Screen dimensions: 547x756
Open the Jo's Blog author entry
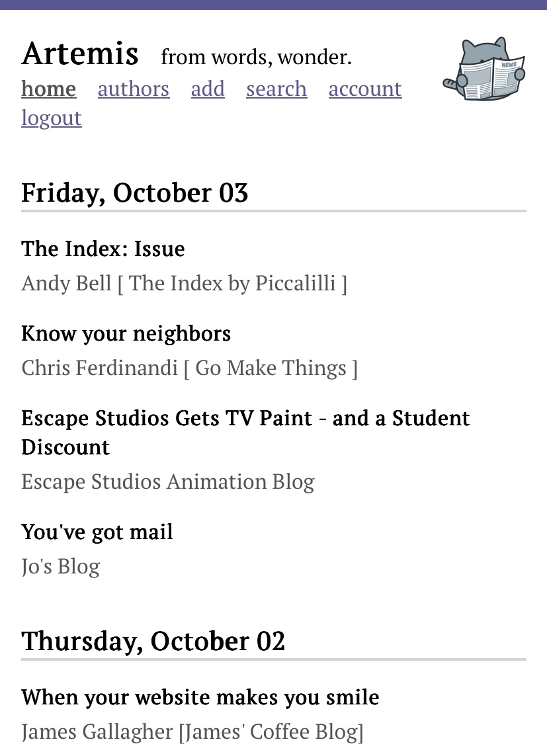[x=61, y=566]
